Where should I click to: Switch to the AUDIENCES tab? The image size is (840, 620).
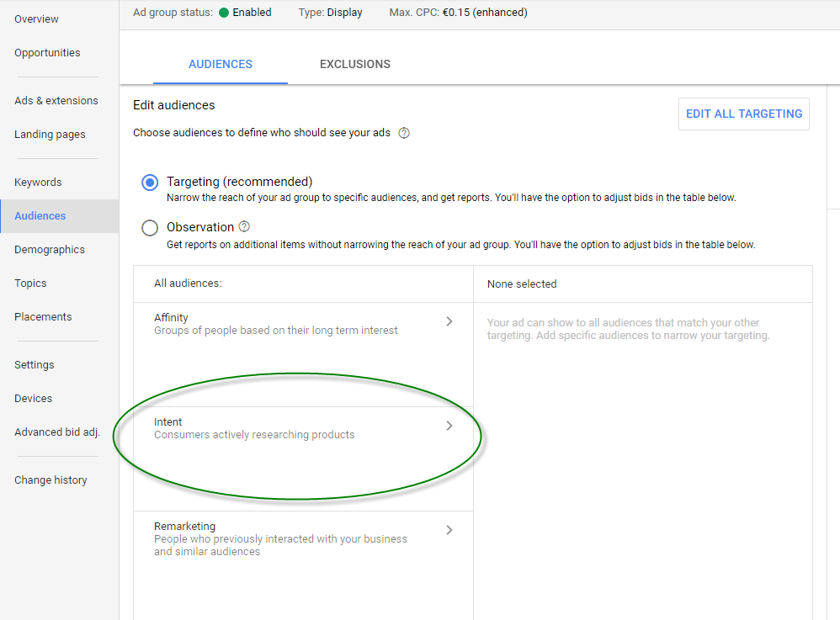(221, 64)
